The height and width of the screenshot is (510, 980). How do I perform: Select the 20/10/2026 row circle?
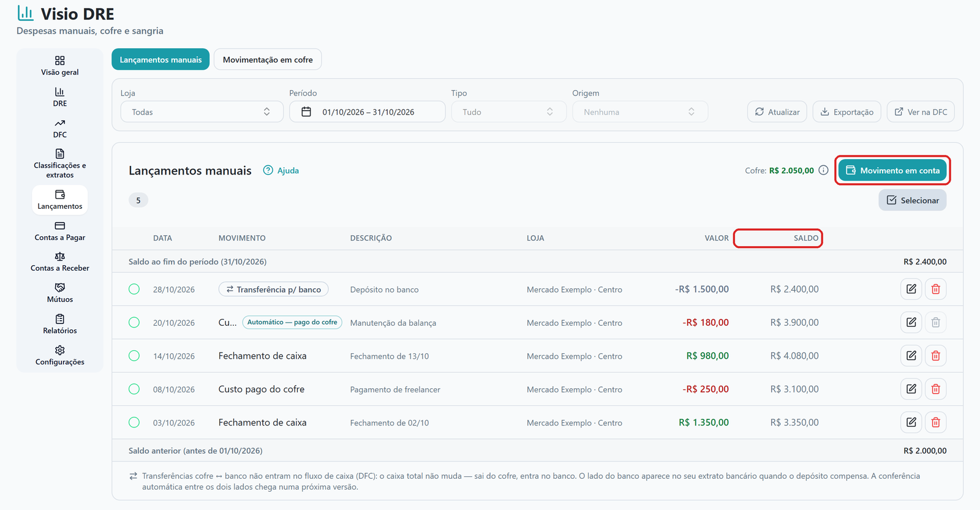click(x=134, y=322)
